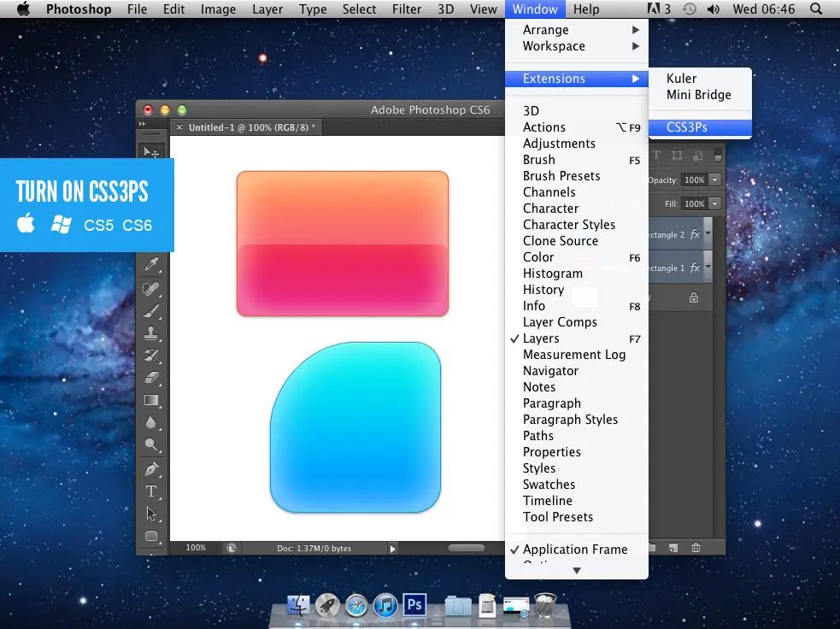Expand the toolbar with double-arrow
The image size is (840, 629).
[x=142, y=124]
